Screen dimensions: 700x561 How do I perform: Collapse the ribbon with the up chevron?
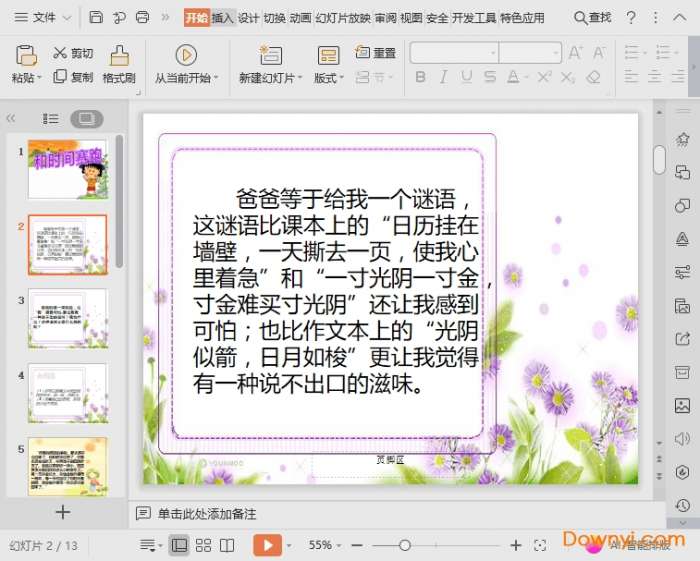pos(679,17)
